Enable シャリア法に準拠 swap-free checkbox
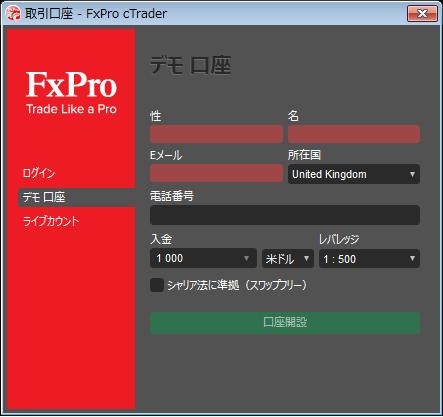Image resolution: width=443 pixels, height=417 pixels. coord(157,285)
